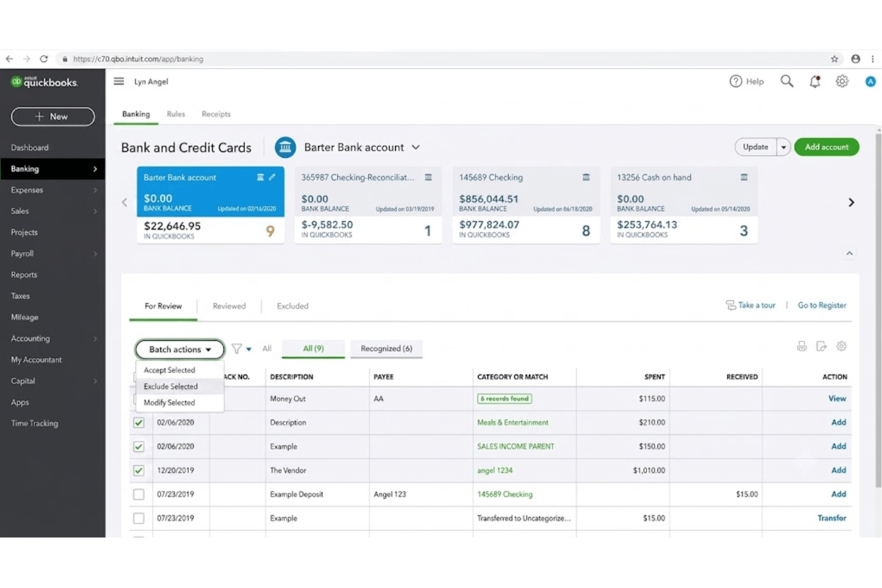Click the New button in sidebar
Viewport: 882px width, 588px height.
[52, 117]
